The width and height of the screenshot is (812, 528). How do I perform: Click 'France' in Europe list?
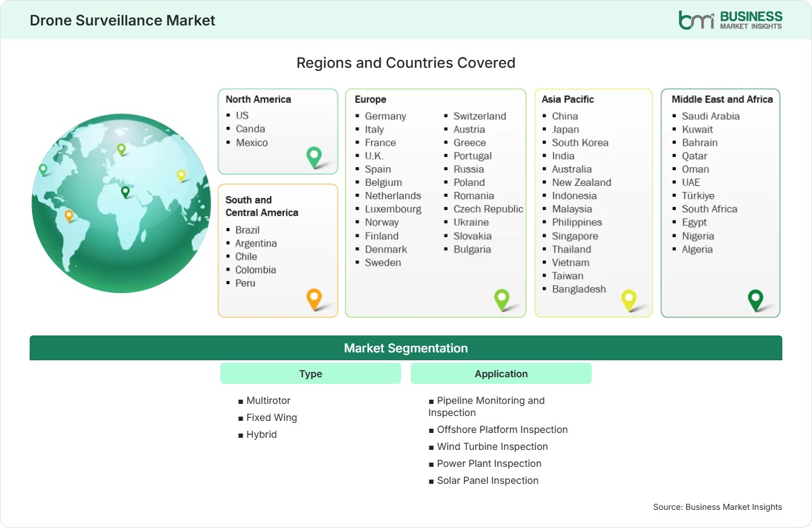381,143
